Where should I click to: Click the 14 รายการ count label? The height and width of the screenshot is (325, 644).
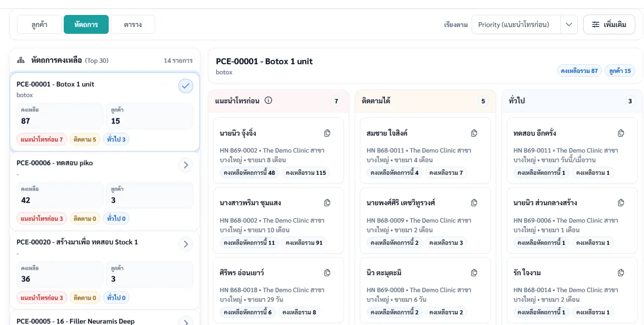point(178,60)
